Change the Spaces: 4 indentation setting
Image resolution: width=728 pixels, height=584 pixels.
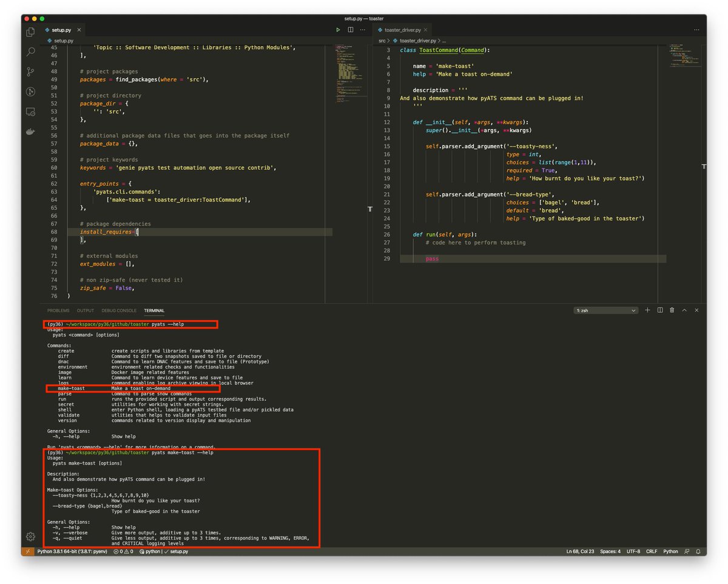pyautogui.click(x=610, y=551)
